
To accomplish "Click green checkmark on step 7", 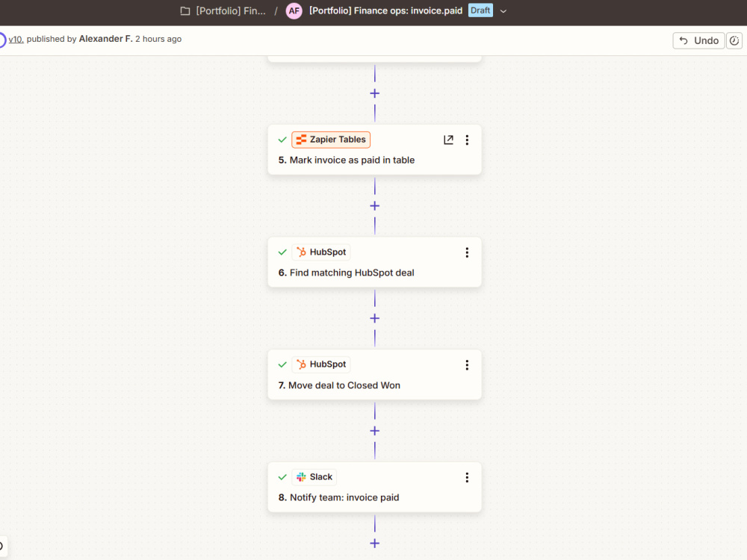I will click(282, 364).
